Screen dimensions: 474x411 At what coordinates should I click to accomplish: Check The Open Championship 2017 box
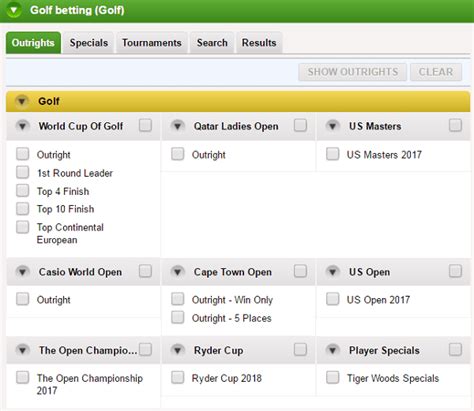click(23, 378)
